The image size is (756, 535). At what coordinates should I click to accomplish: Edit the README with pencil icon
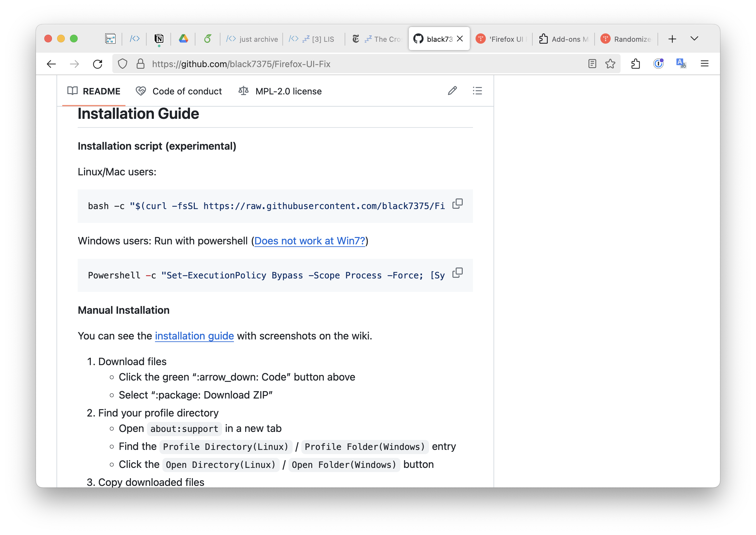click(452, 91)
